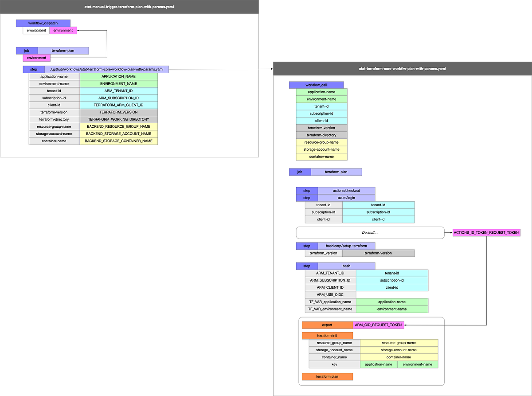Select the workflow_call header on the right diagram

(x=316, y=84)
